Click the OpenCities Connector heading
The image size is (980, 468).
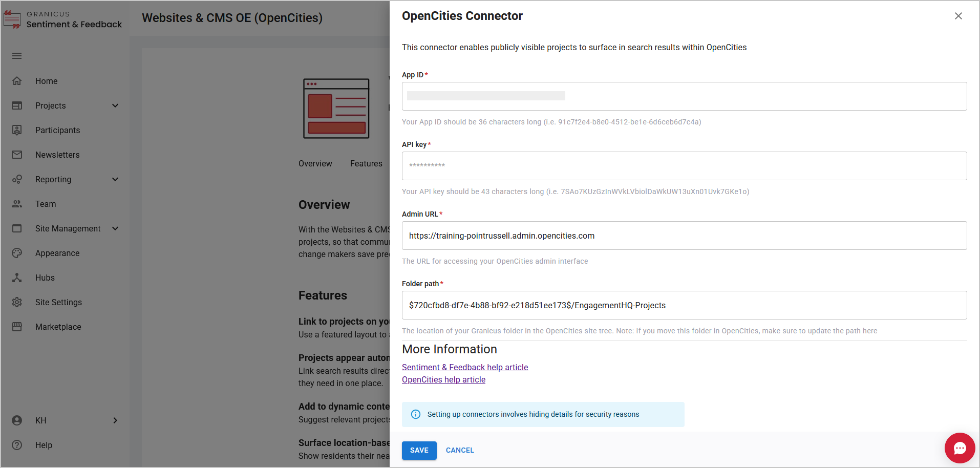[x=462, y=16]
